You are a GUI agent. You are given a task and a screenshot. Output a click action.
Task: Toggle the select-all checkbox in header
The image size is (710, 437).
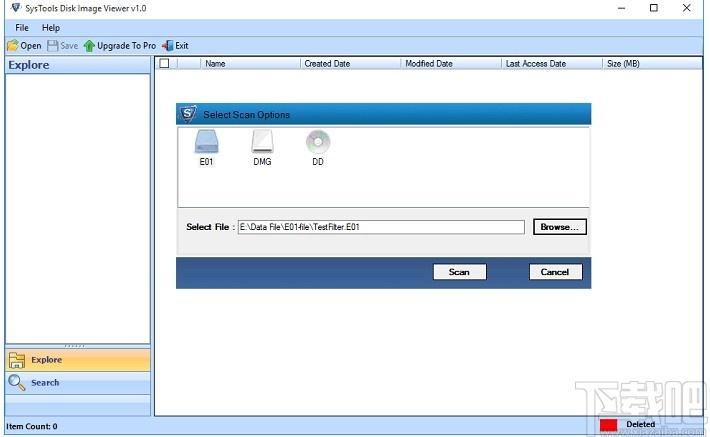(x=164, y=63)
